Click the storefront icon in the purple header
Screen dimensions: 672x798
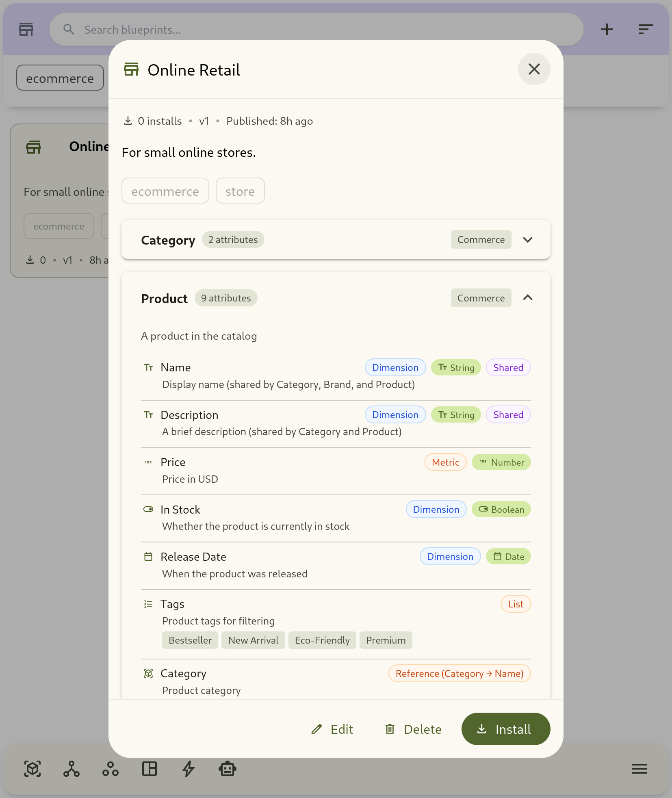(x=26, y=29)
